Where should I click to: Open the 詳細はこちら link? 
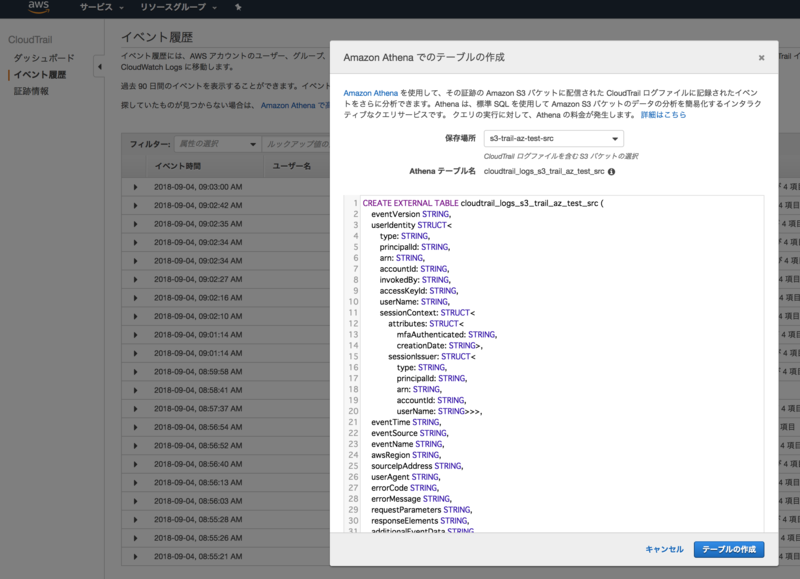(663, 115)
